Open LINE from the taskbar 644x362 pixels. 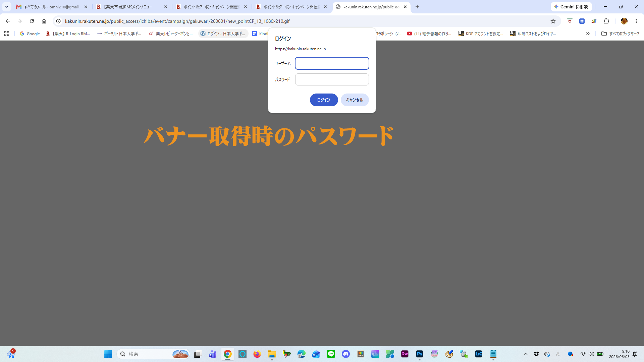click(331, 354)
